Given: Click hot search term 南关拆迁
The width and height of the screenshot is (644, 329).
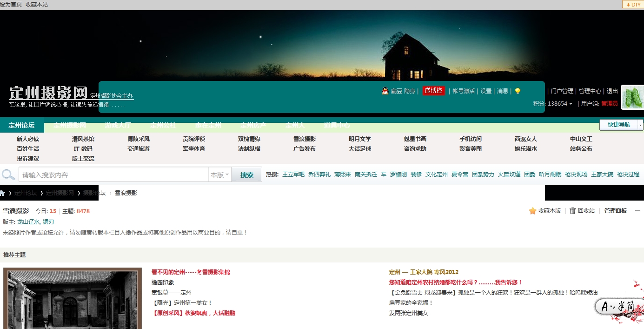Looking at the screenshot, I should click(x=366, y=175).
